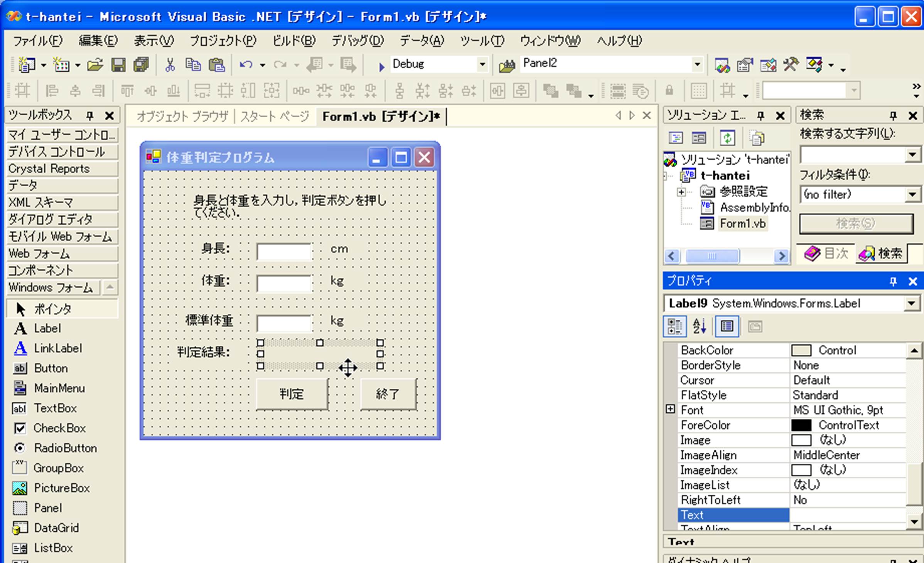The width and height of the screenshot is (924, 563).
Task: Click the Save All toolbar icon
Action: pyautogui.click(x=141, y=64)
